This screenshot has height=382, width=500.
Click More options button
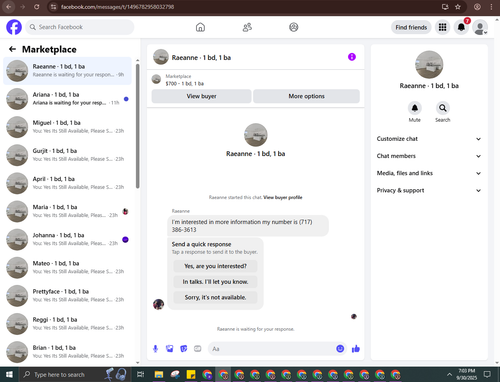click(306, 96)
